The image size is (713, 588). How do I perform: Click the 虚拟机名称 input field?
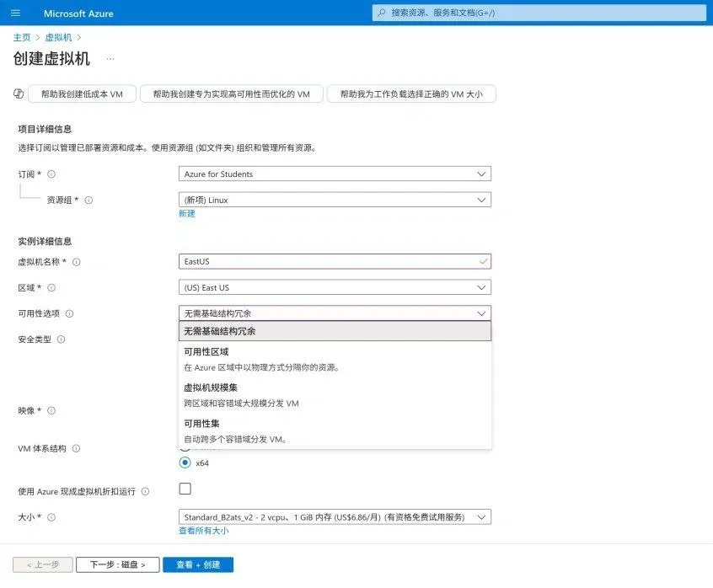329,262
